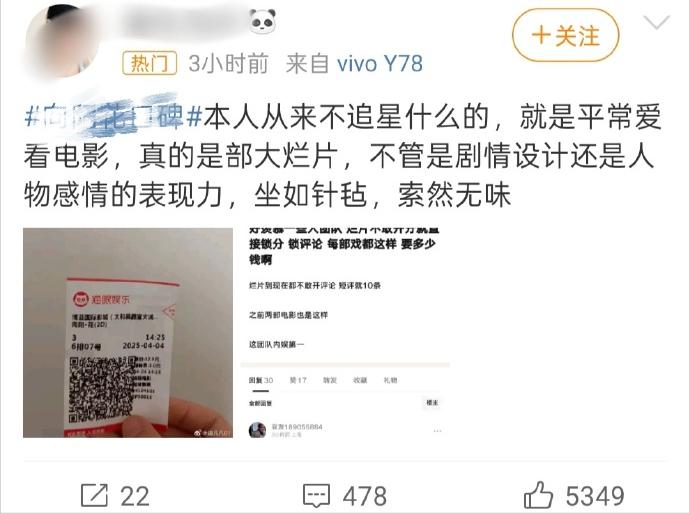The height and width of the screenshot is (513, 689).
Task: Click the repost count 22
Action: (x=135, y=496)
